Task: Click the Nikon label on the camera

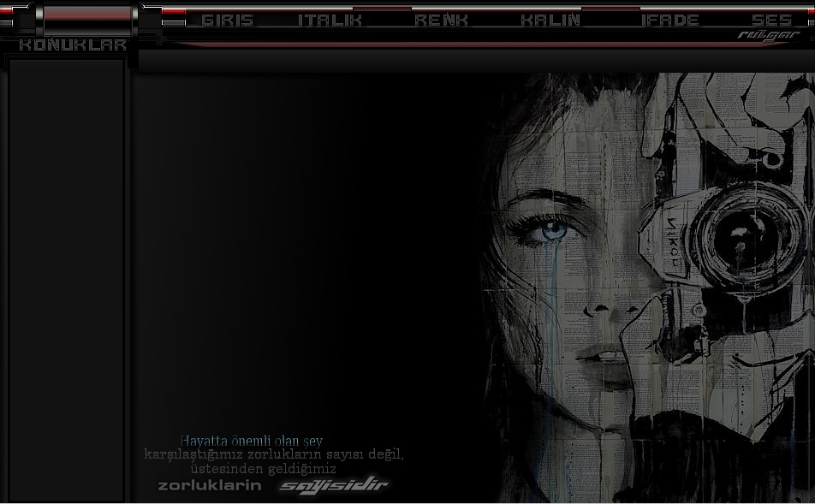Action: point(671,239)
